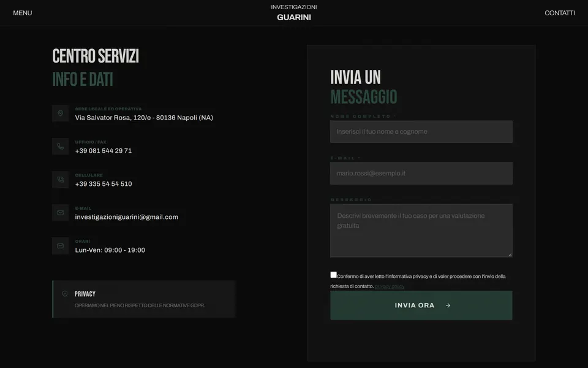Screen dimensions: 588x368
Task: Click the GDPR compliance text in privacy card
Action: coord(140,305)
